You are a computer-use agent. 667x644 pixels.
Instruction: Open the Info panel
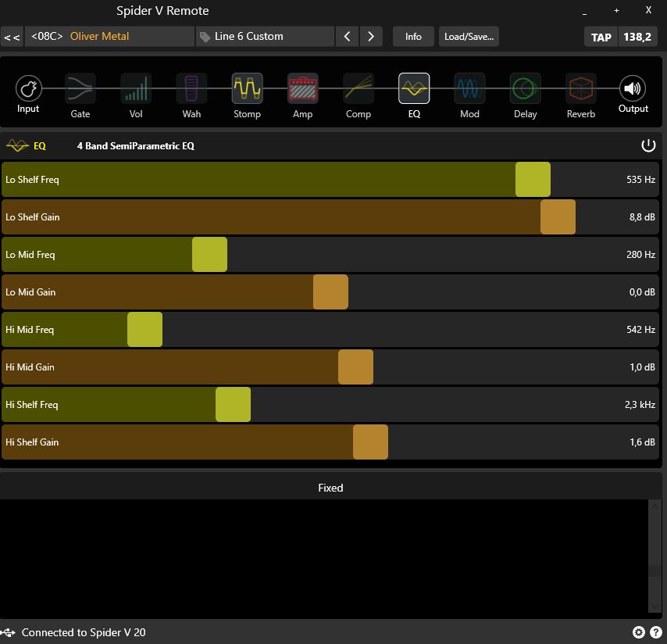[413, 37]
